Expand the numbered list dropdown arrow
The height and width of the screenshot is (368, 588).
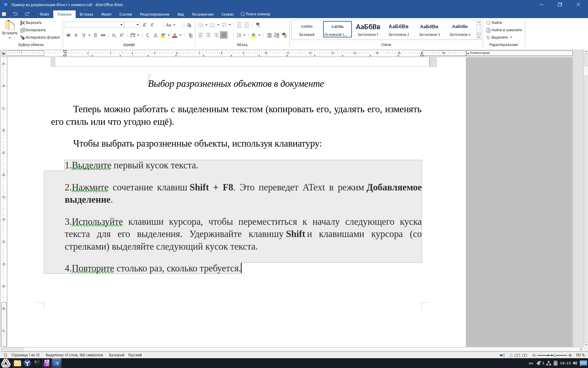[218, 25]
